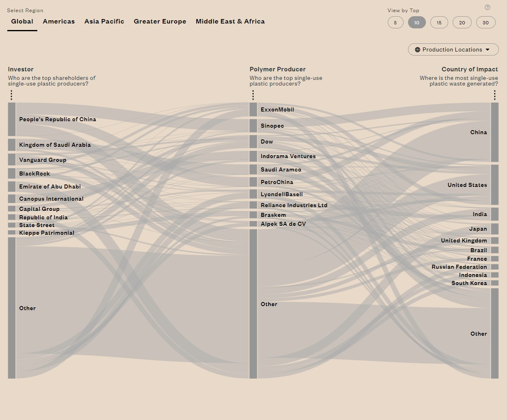Click the Production Locations dropdown arrow
Screen dimensions: 507x420
[x=488, y=49]
